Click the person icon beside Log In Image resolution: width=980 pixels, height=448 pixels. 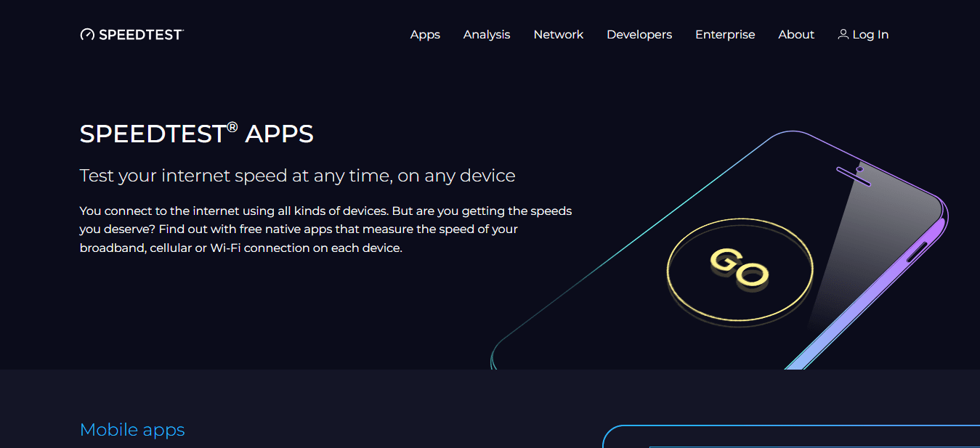pyautogui.click(x=842, y=34)
